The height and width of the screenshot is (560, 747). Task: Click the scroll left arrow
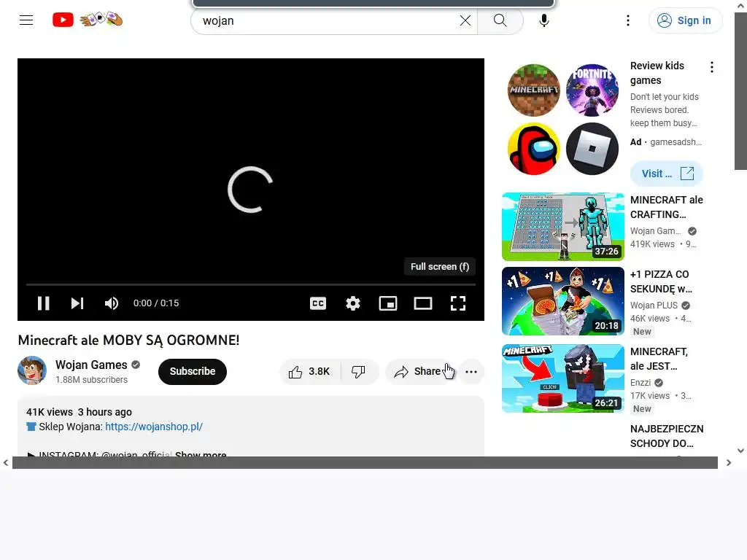6,462
